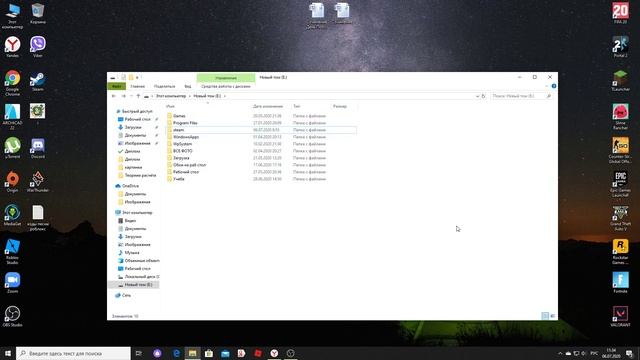Viewport: 640px width, 360px height.
Task: Select Локальный диск in navigation pane
Action: pyautogui.click(x=139, y=277)
